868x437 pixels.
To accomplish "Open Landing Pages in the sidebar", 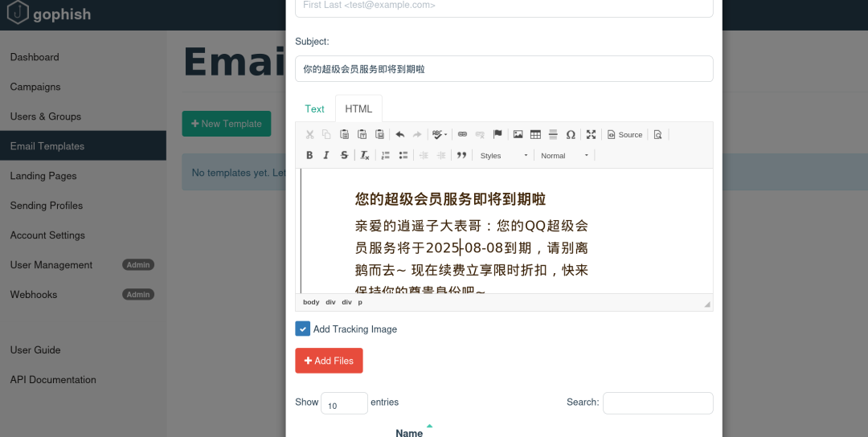I will click(x=43, y=176).
